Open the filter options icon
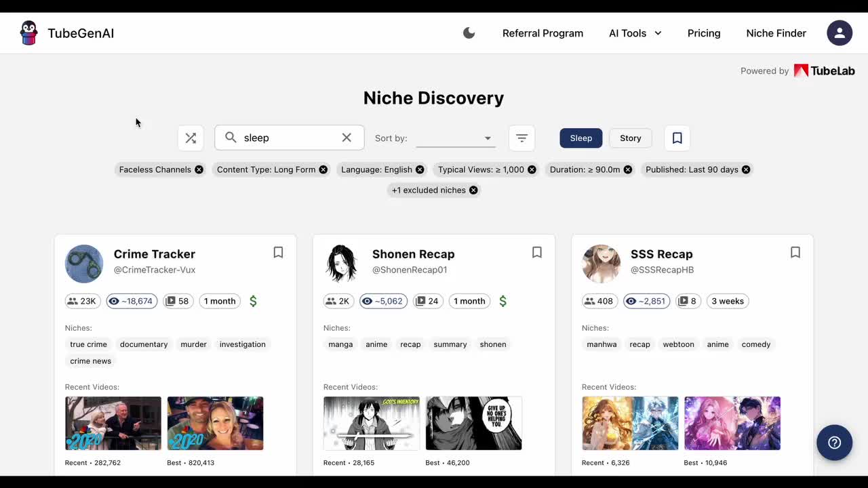The image size is (868, 488). (x=521, y=138)
